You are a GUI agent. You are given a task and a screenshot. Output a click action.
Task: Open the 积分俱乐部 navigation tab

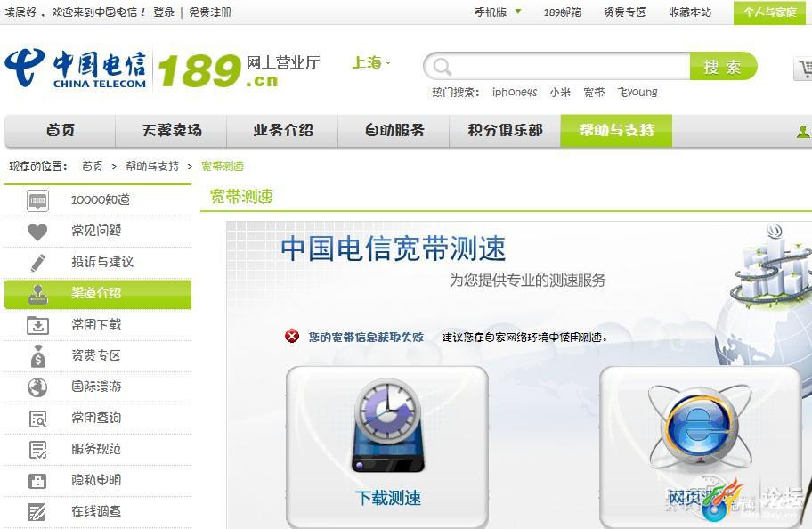[505, 131]
